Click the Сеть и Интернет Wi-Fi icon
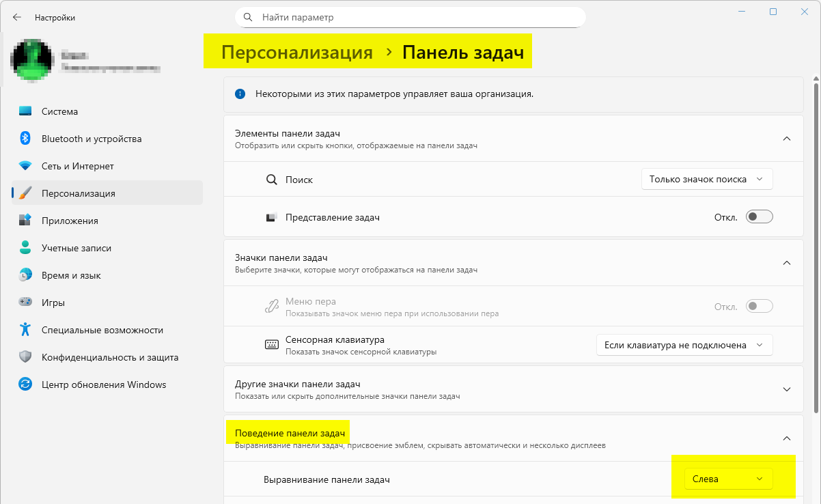Image resolution: width=821 pixels, height=504 pixels. [25, 166]
